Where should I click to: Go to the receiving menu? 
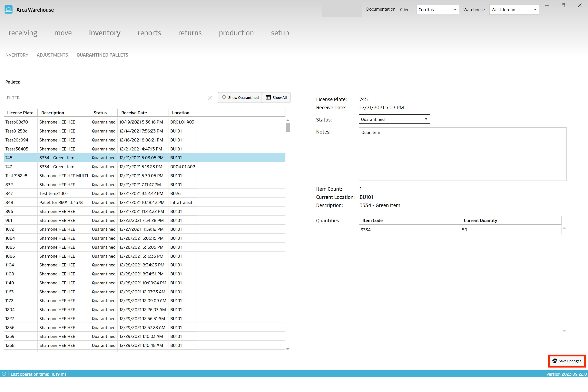[23, 33]
